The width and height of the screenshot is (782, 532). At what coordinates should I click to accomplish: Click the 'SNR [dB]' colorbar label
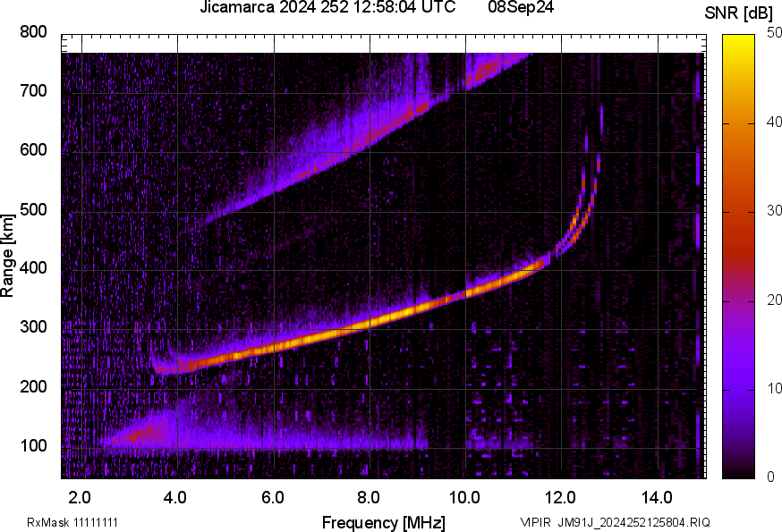(739, 13)
